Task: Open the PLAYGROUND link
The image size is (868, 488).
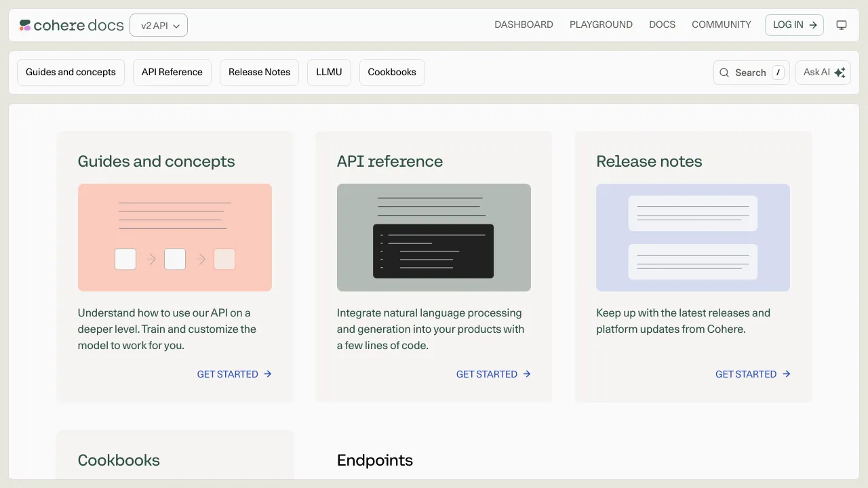Action: point(601,25)
